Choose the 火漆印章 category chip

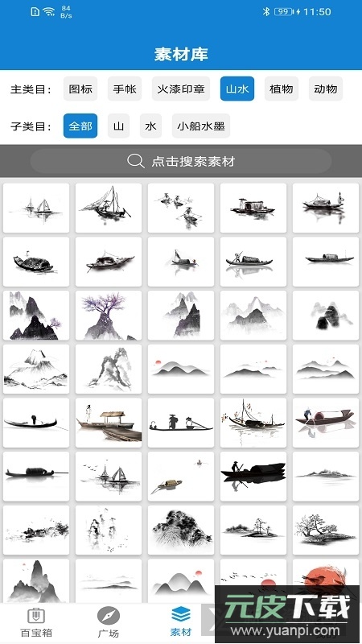181,89
